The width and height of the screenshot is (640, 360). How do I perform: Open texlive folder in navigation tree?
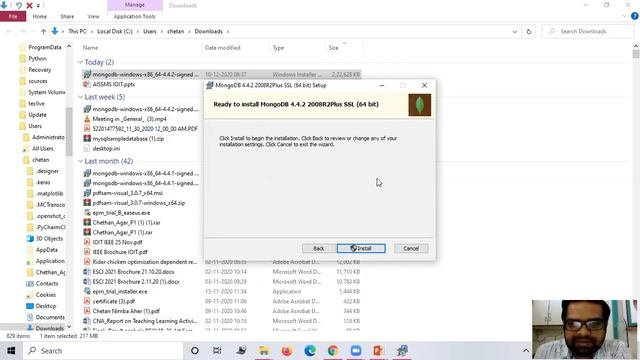click(36, 104)
